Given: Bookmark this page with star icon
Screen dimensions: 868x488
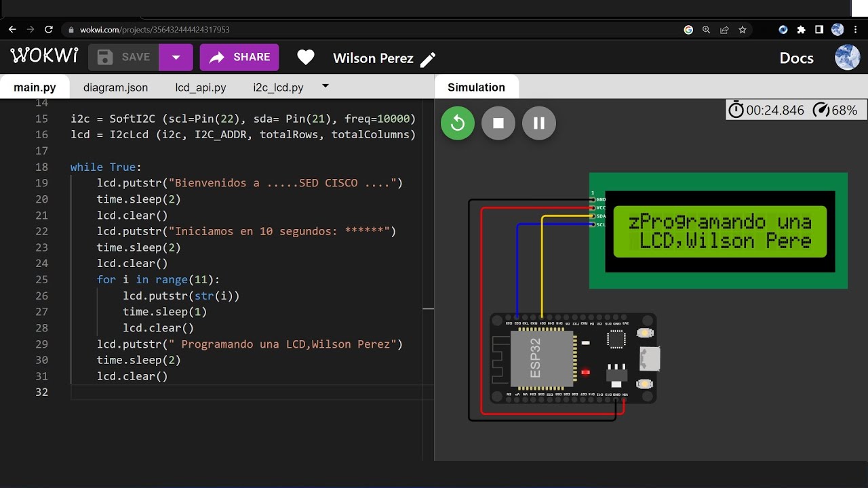Looking at the screenshot, I should [x=743, y=30].
